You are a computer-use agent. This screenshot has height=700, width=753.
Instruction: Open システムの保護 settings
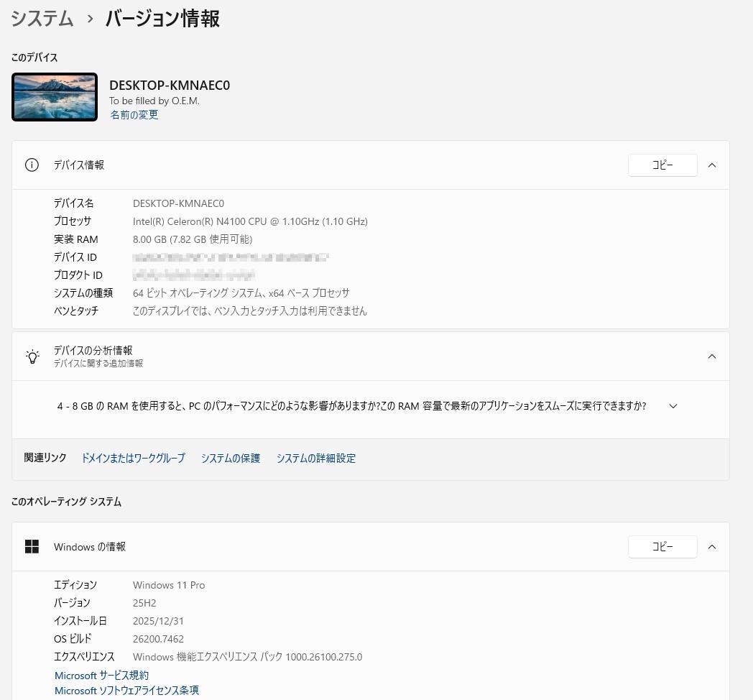231,458
